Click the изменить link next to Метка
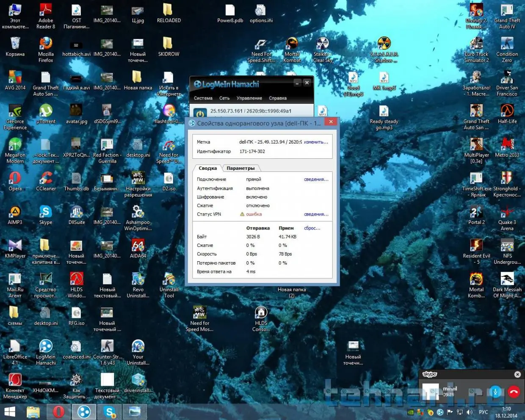 point(316,142)
